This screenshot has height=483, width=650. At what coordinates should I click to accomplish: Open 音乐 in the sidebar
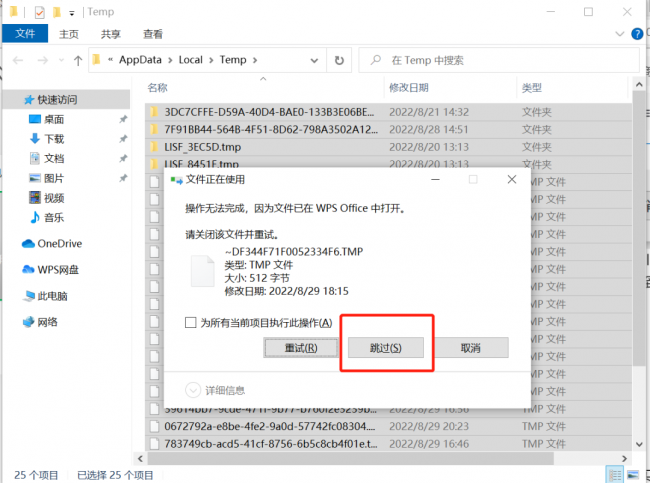pos(54,218)
